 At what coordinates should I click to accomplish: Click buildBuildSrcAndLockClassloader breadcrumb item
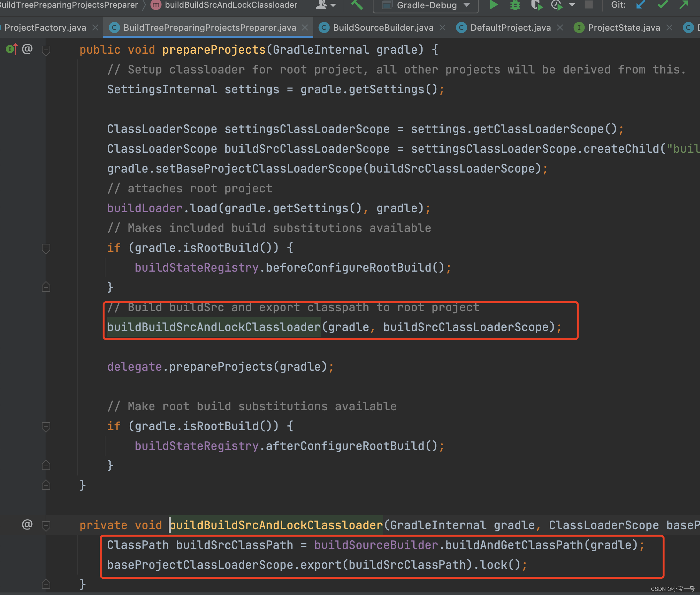[x=230, y=5]
